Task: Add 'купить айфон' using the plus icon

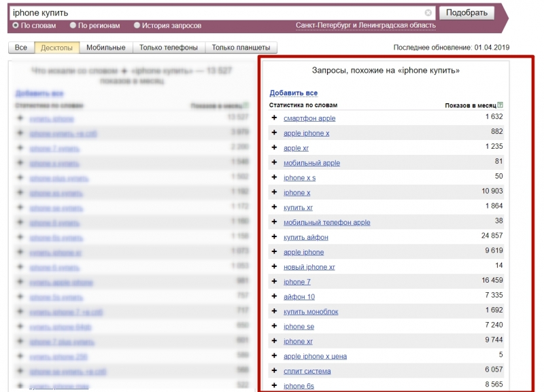Action: pyautogui.click(x=275, y=237)
